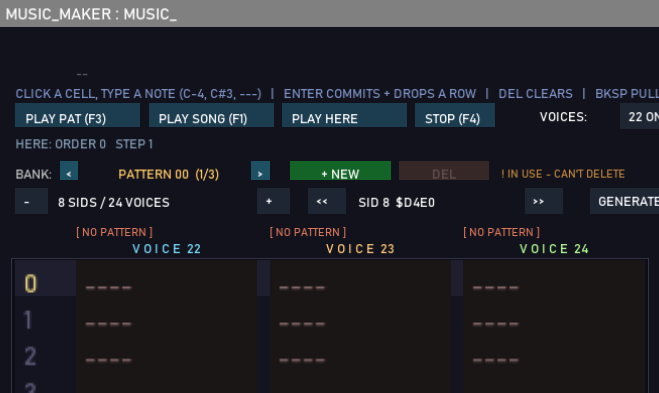Click row number 2 in the tracker
The width and height of the screenshot is (659, 393).
(x=30, y=356)
